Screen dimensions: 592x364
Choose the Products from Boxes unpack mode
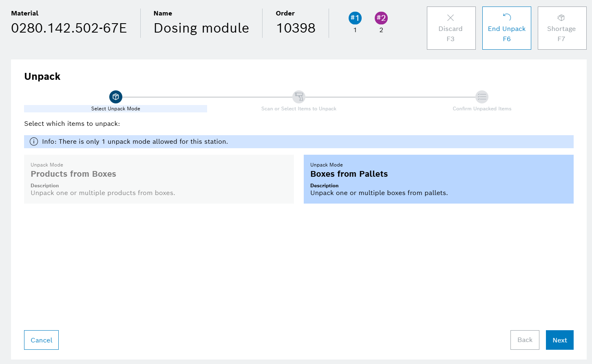click(x=159, y=179)
